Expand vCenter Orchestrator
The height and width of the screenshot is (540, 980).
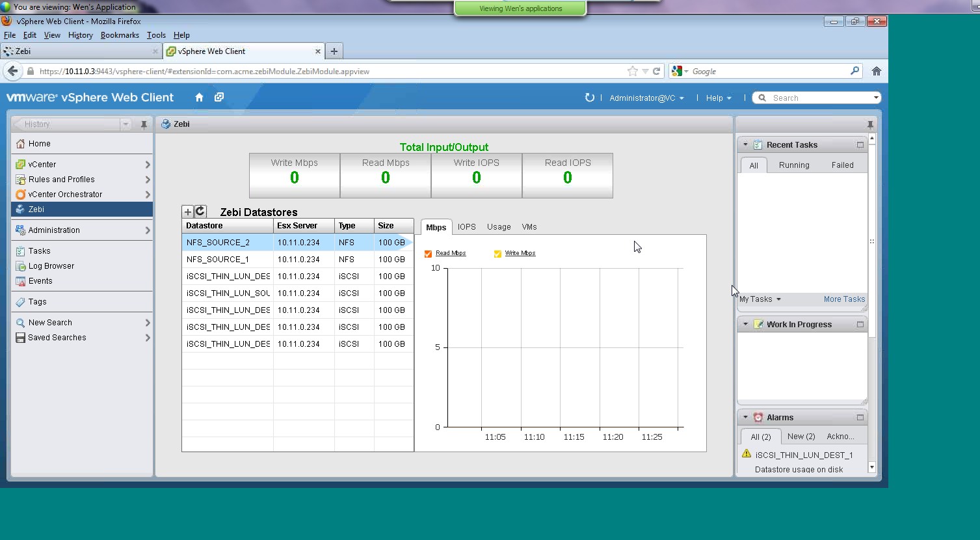[148, 195]
